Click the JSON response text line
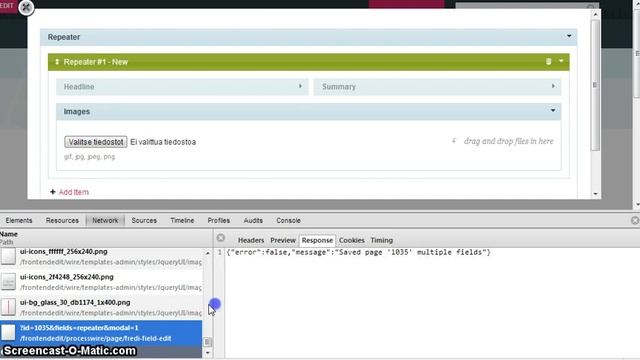The height and width of the screenshot is (360, 640). click(358, 252)
